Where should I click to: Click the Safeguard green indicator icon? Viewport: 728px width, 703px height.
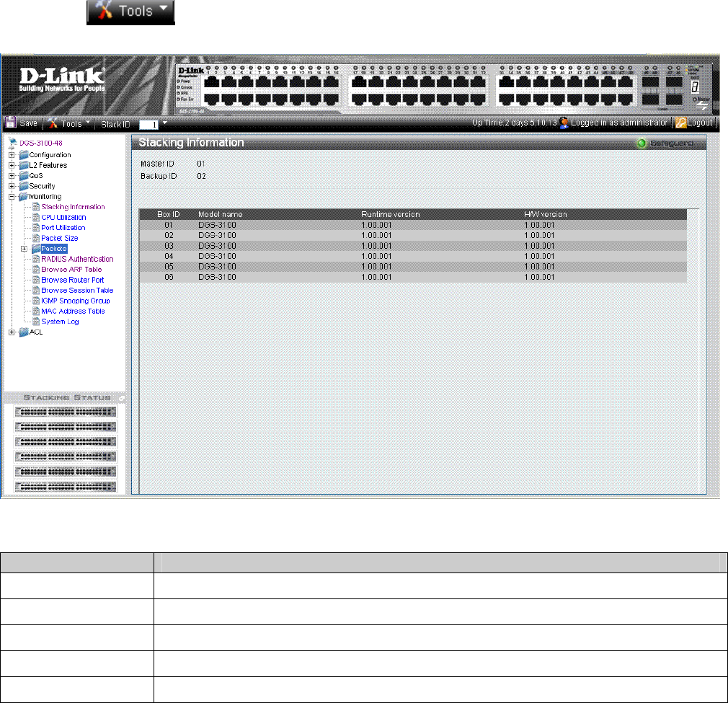[x=642, y=143]
